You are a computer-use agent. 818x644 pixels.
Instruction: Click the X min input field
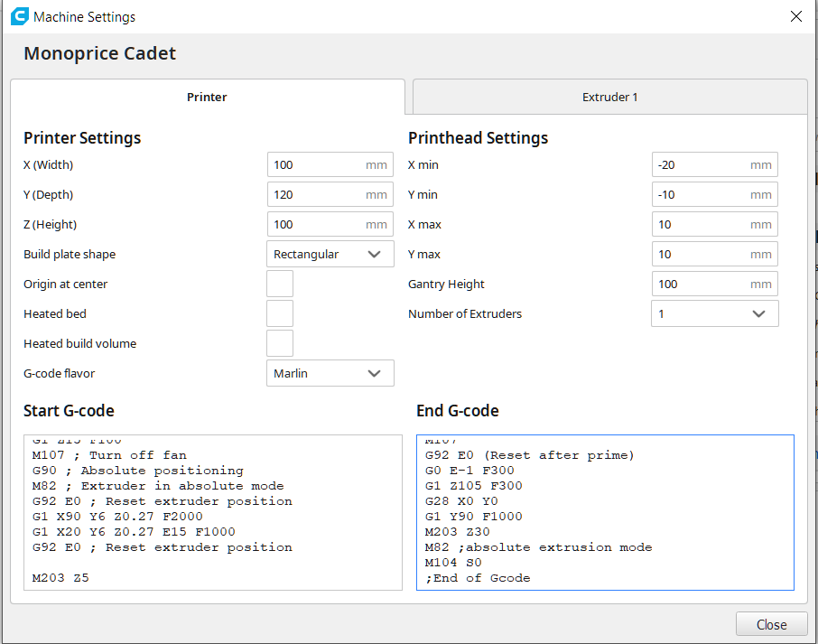pyautogui.click(x=715, y=165)
